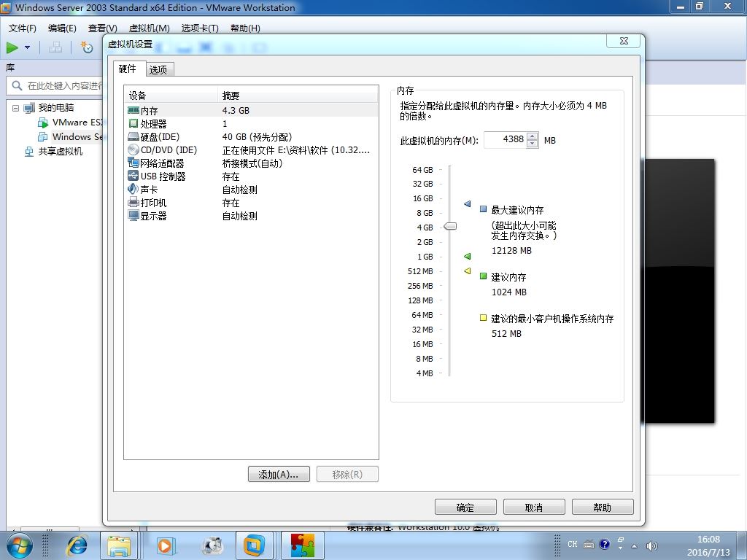Switch to VMware Workstation taskbar icon
The width and height of the screenshot is (747, 560).
(x=254, y=545)
